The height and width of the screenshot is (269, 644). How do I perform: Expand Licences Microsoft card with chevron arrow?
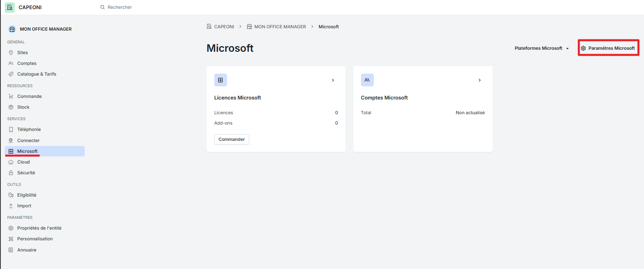point(333,80)
